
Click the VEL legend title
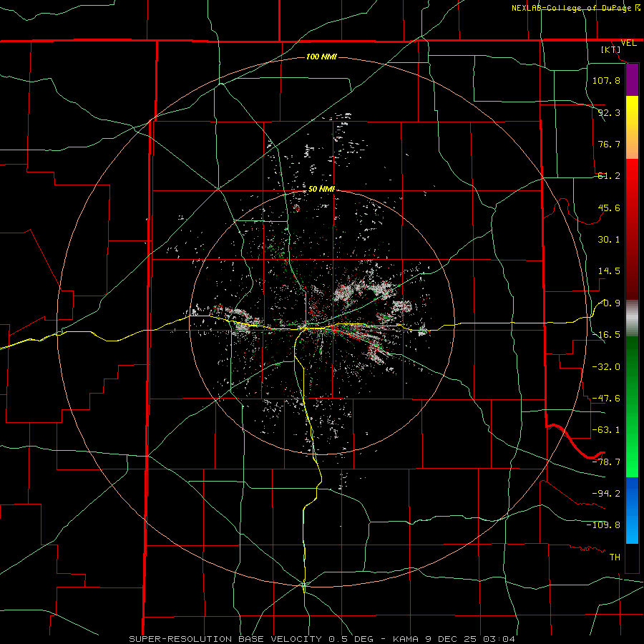(629, 43)
